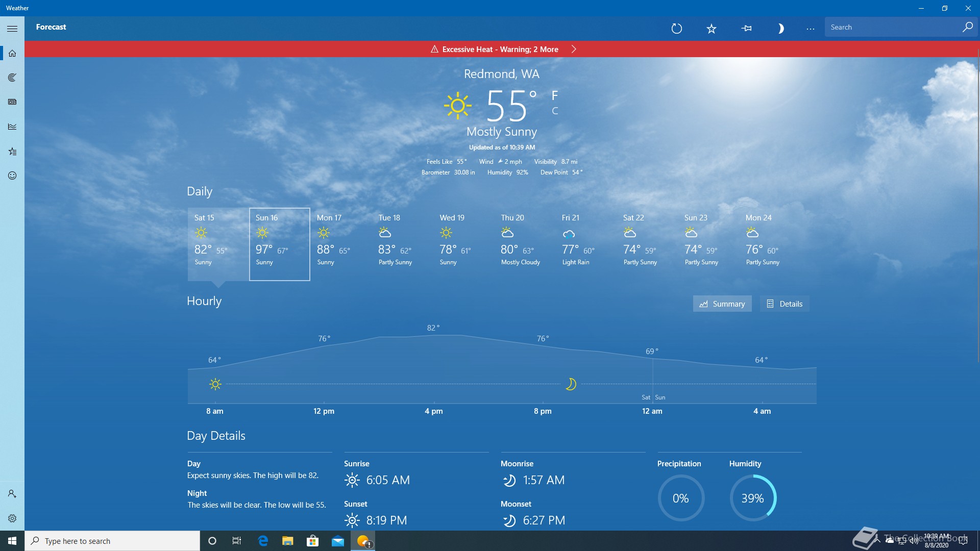The height and width of the screenshot is (551, 980).
Task: Open the hamburger navigation menu
Action: coord(12,29)
